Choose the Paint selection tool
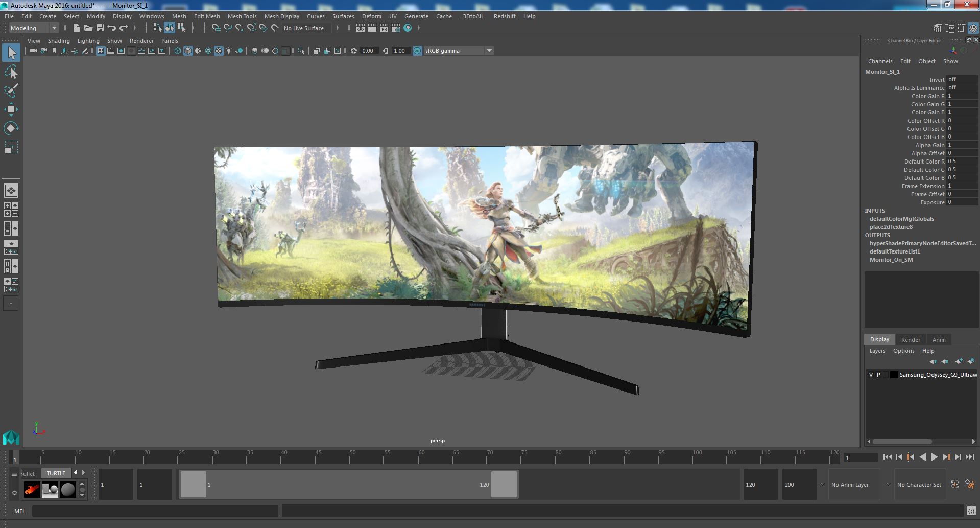The width and height of the screenshot is (980, 528). click(x=11, y=90)
